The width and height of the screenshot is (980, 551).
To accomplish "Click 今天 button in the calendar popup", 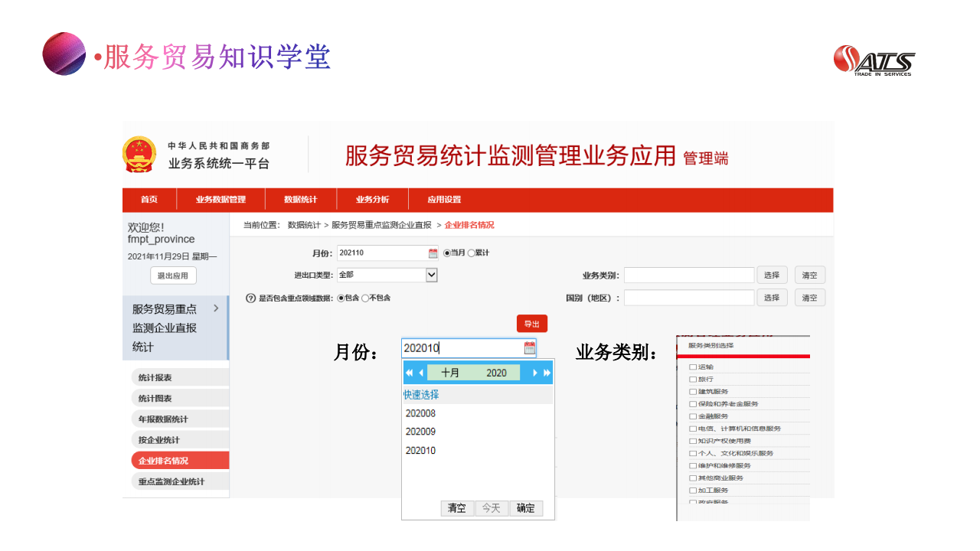I will (x=492, y=508).
